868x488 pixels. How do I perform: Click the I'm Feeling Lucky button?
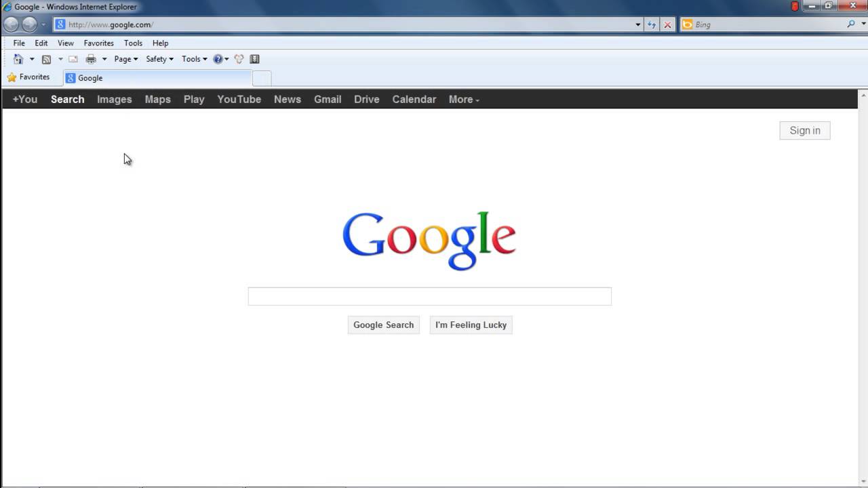[471, 325]
